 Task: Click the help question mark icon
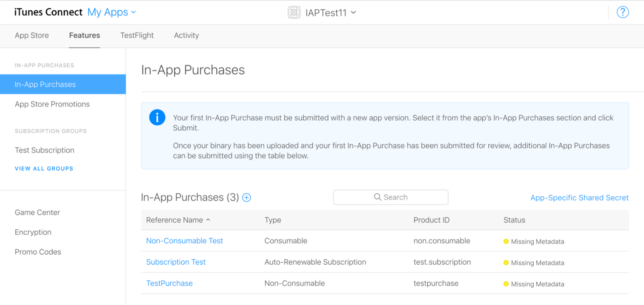pos(623,12)
